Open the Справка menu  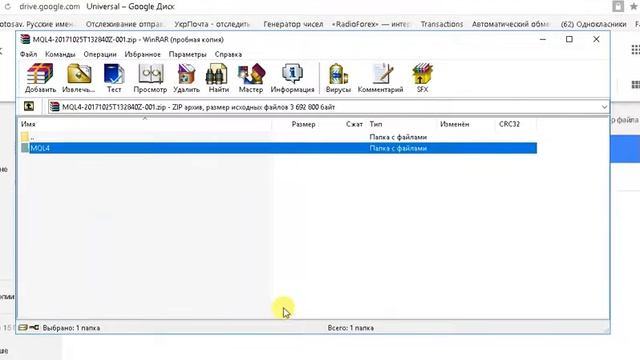tap(228, 54)
